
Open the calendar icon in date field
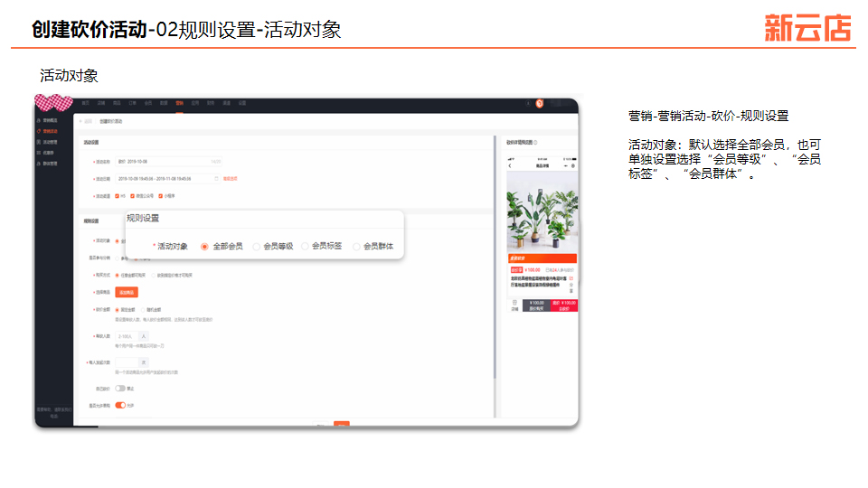(216, 179)
